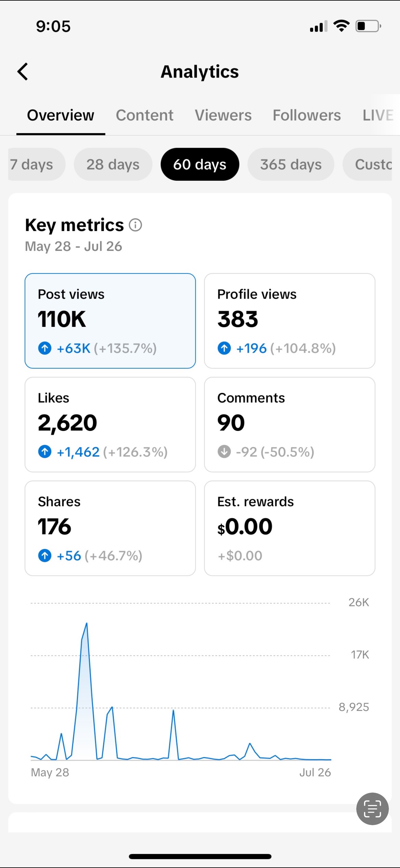Tap the battery status icon
The image size is (400, 868).
point(368,26)
